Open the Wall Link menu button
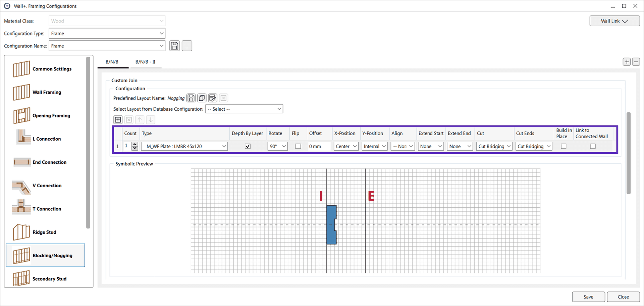 coord(614,21)
